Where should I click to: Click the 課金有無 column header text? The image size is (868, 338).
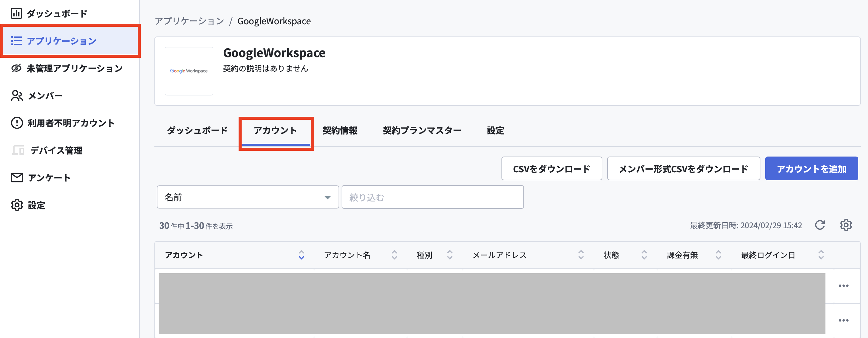coord(682,255)
